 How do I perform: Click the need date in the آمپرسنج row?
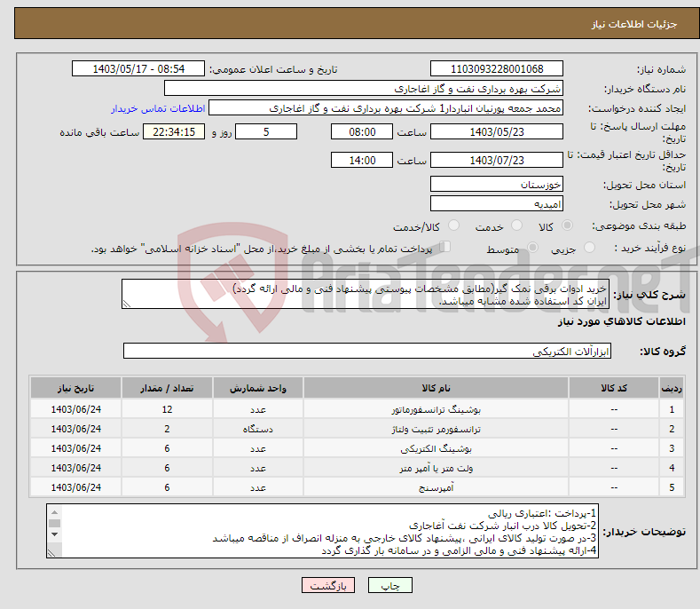click(x=76, y=487)
